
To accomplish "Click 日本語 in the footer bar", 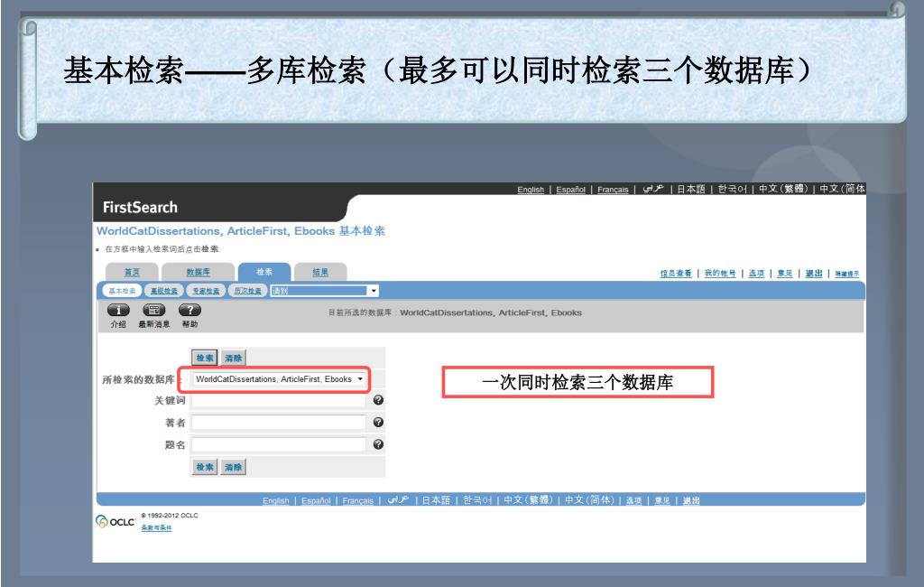I will coord(436,499).
